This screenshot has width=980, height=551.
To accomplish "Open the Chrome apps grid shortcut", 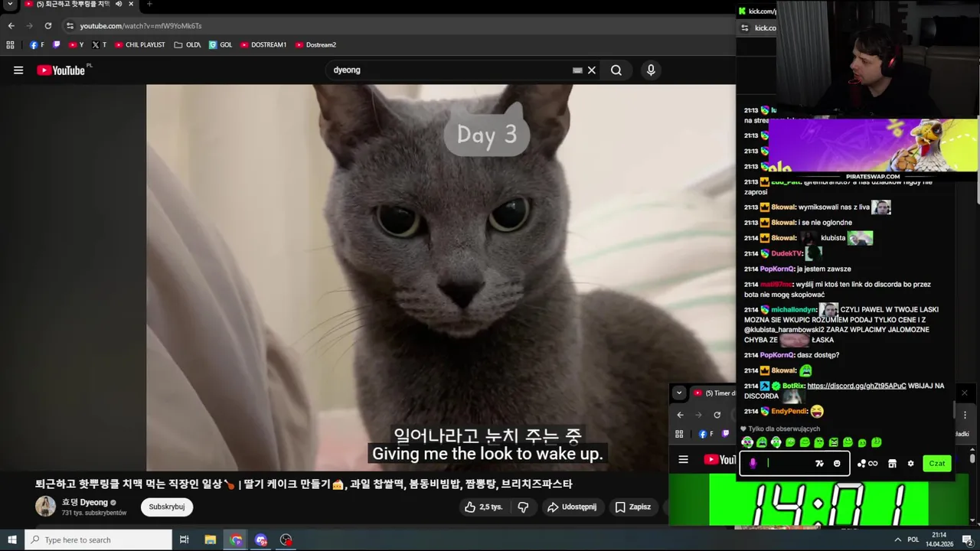I will click(x=10, y=45).
